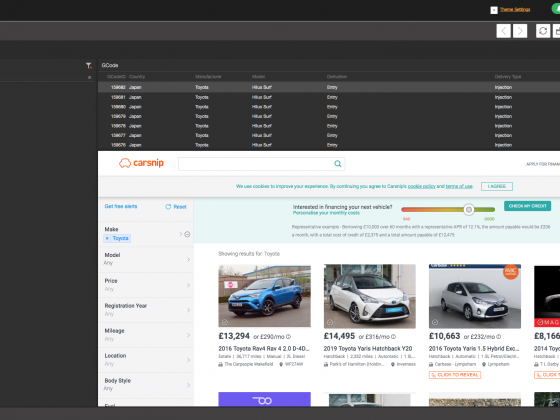Click info icon next to £290/mo
Viewport: 560px width, 420px height.
(288, 337)
